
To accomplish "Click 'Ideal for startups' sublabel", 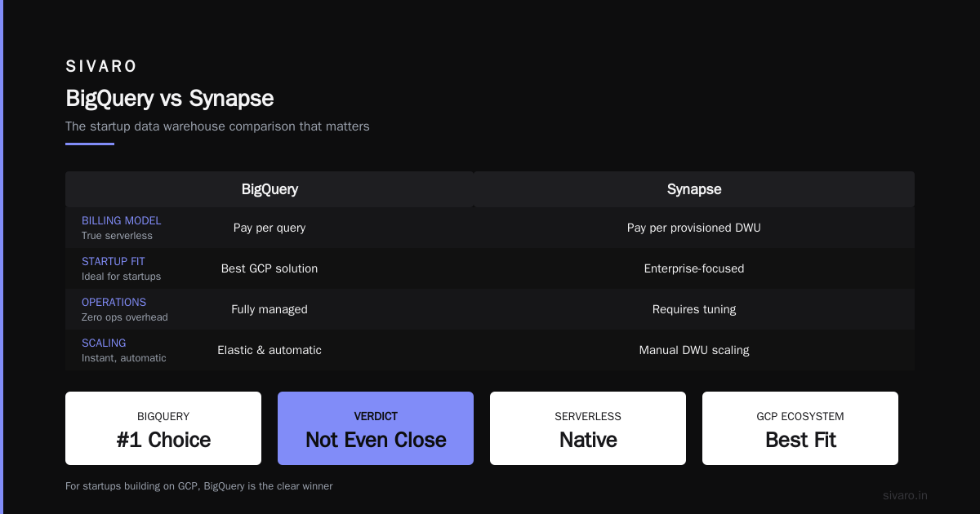I will [121, 277].
